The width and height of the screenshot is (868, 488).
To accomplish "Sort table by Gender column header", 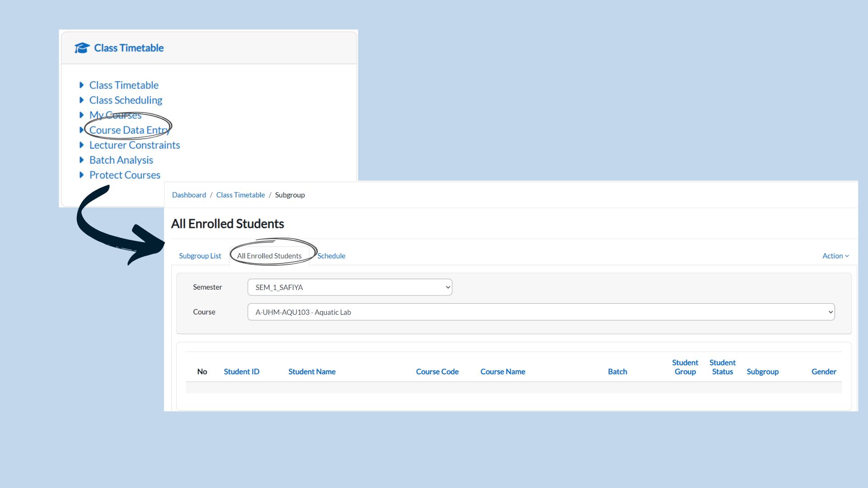I will point(823,371).
